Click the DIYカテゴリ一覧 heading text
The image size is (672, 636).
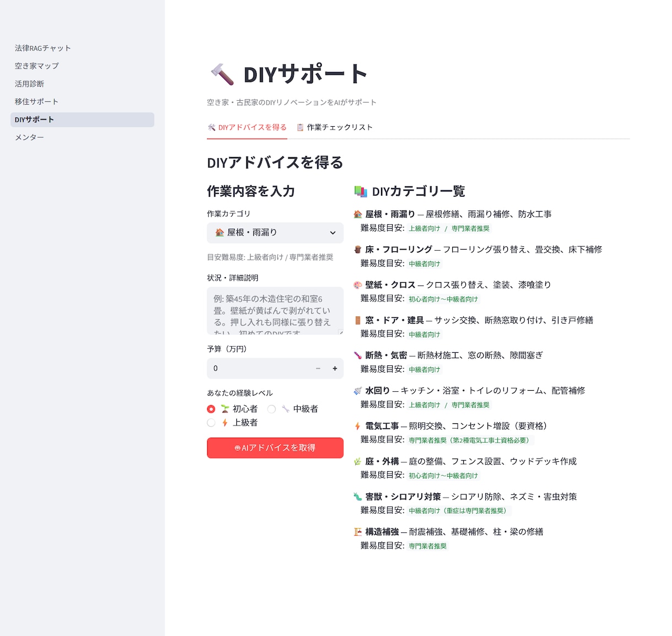click(419, 191)
